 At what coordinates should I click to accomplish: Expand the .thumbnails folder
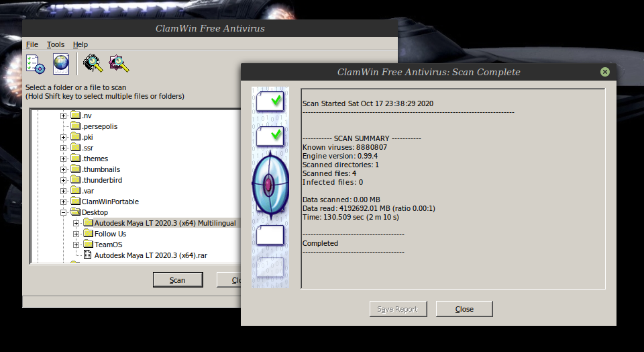pos(63,169)
